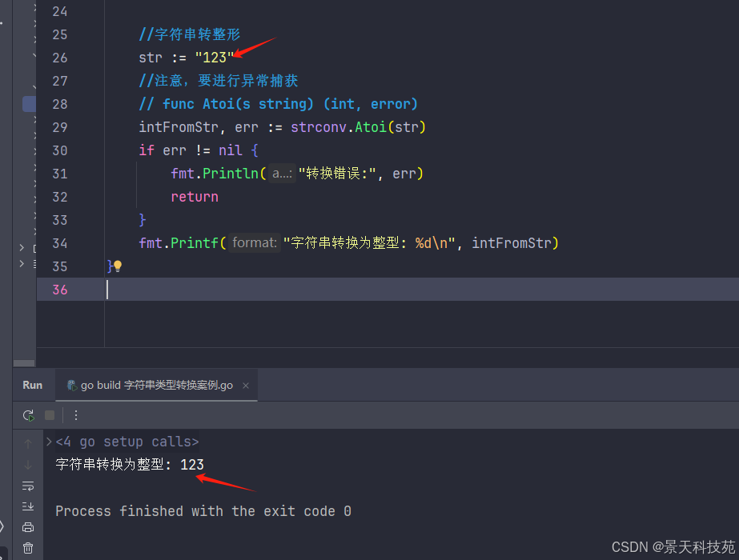Close the go build run tab

tap(246, 386)
